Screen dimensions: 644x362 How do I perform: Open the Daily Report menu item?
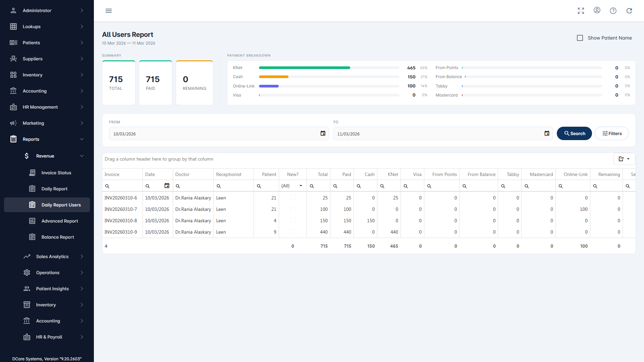coord(54,189)
